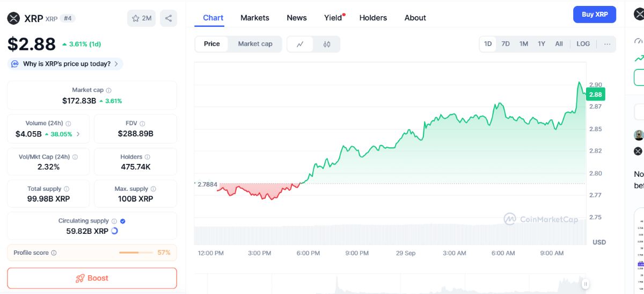Viewport: 644px width, 294px height.
Task: Expand Volume (24h) details chevron
Action: (78, 134)
